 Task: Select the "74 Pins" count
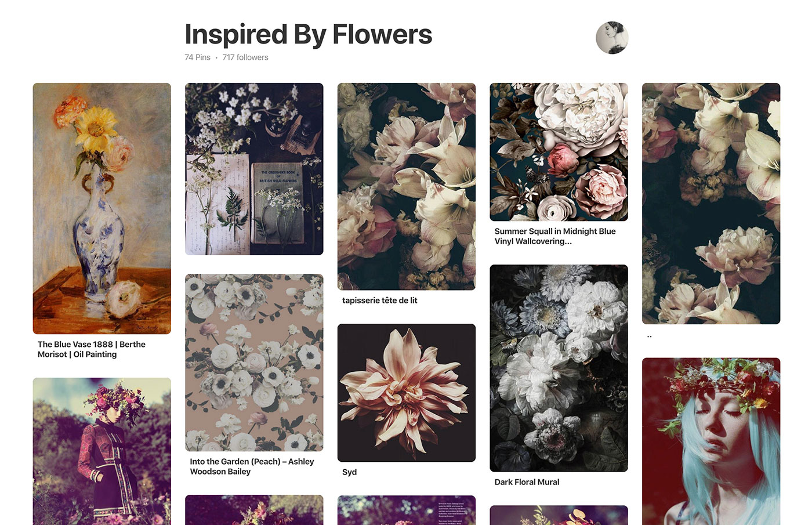click(x=197, y=57)
